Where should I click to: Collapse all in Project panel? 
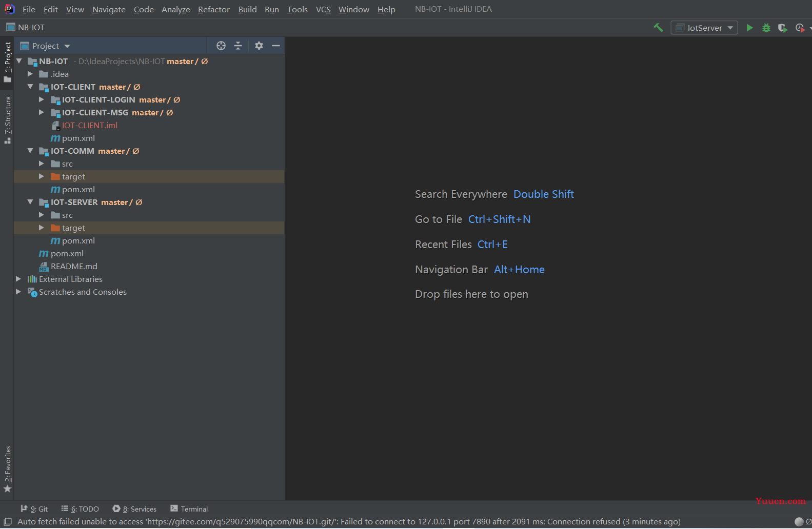point(238,46)
